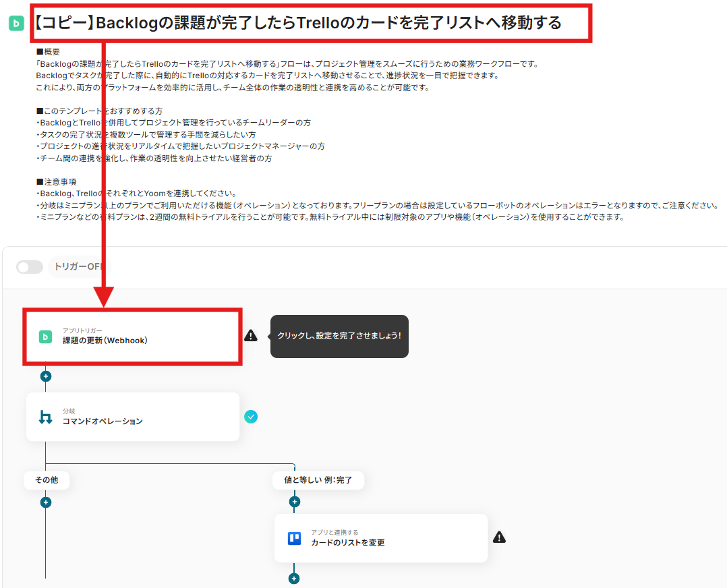
Task: Click the warning icon beside カードのリストを変更
Action: coord(499,537)
